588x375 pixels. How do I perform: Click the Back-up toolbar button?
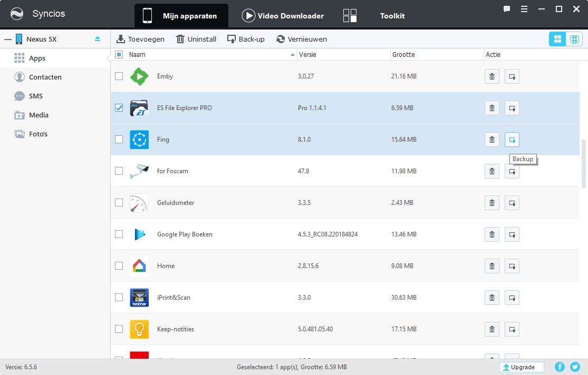(x=246, y=39)
